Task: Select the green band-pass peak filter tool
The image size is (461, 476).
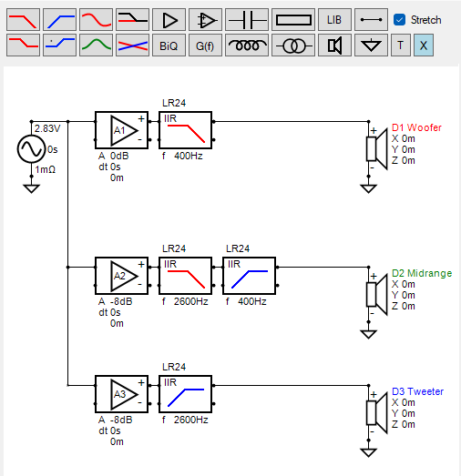Action: coord(96,46)
